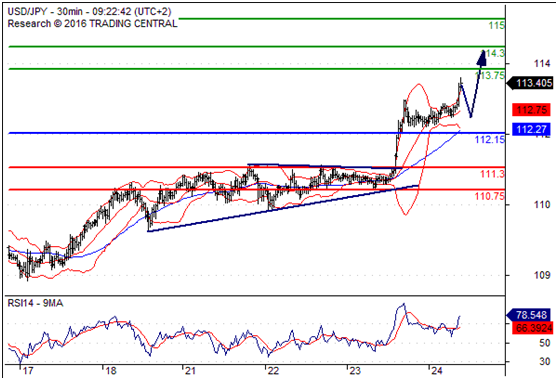
Task: Click the black 113.405 current price tag
Action: tap(530, 83)
